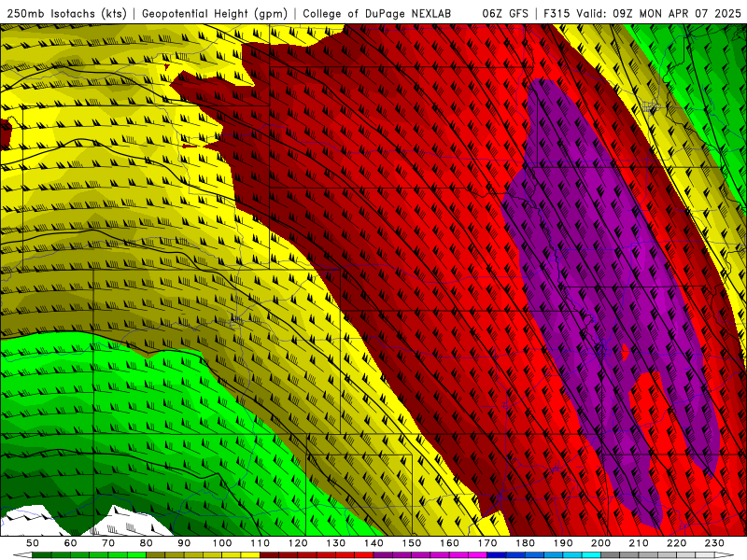Click the 220 knot legend label

[x=676, y=543]
